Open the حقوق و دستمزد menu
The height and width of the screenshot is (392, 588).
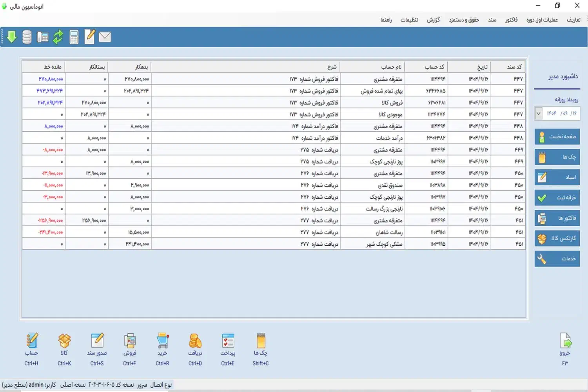tap(464, 20)
